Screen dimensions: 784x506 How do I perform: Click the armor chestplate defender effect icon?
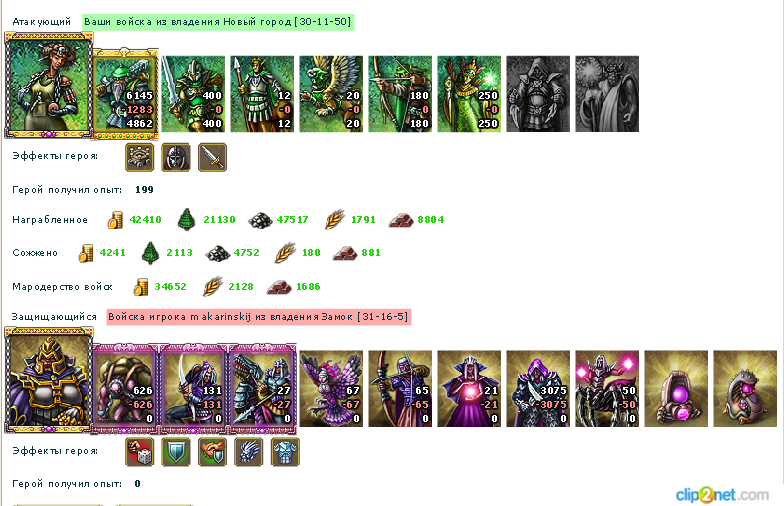point(286,452)
